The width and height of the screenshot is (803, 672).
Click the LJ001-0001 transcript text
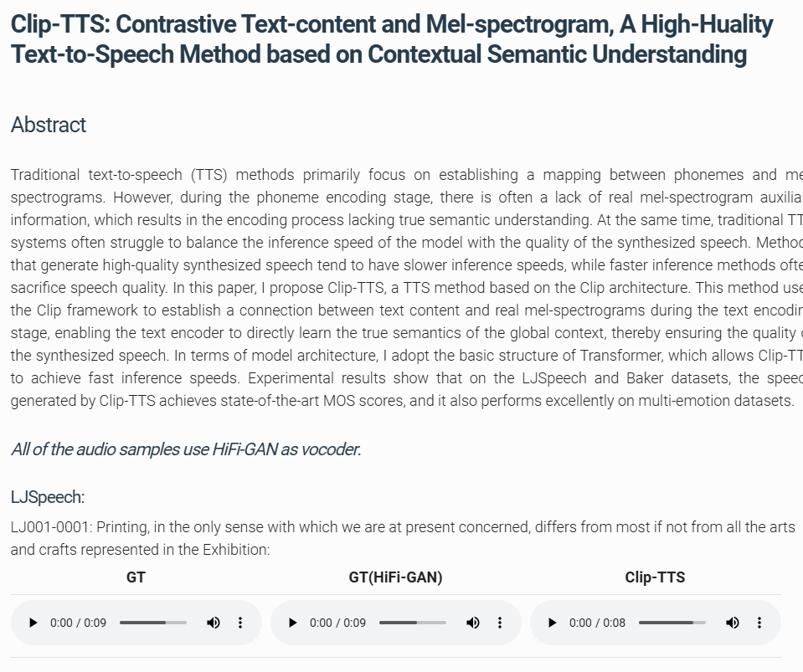402,538
